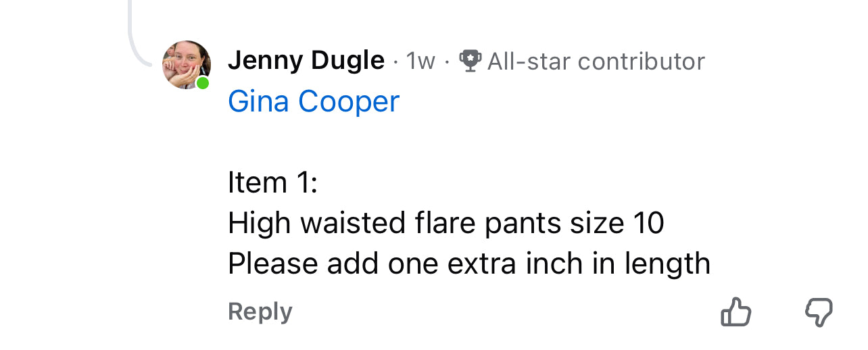Click the 1w comment timestamp
The height and width of the screenshot is (350, 868).
[x=420, y=61]
